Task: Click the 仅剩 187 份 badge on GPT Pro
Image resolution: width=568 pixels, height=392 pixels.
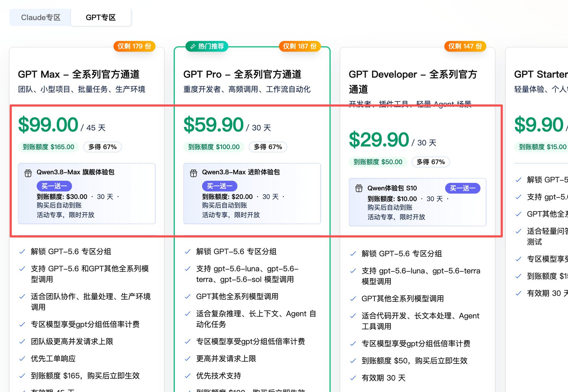Action: [300, 46]
